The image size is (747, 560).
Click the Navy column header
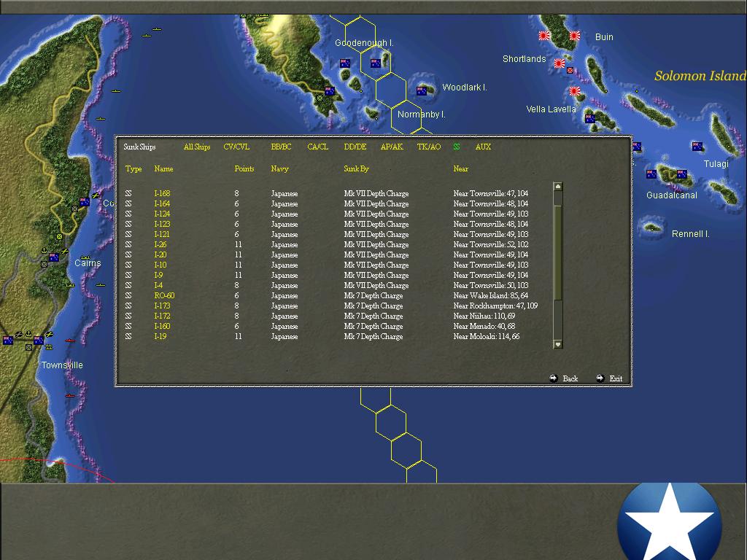(279, 168)
